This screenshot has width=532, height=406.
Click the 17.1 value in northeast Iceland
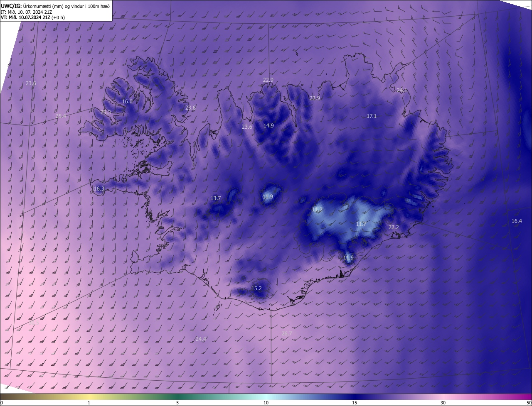[x=372, y=116]
